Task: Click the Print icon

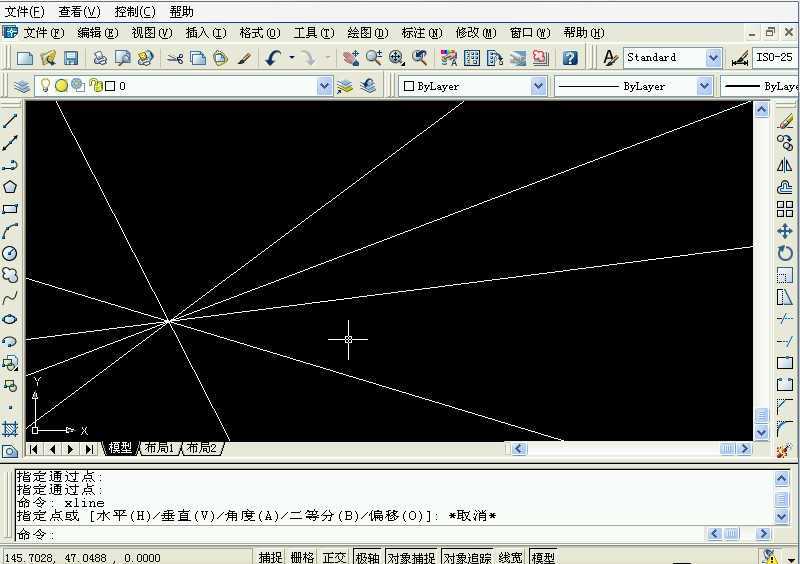Action: point(100,58)
